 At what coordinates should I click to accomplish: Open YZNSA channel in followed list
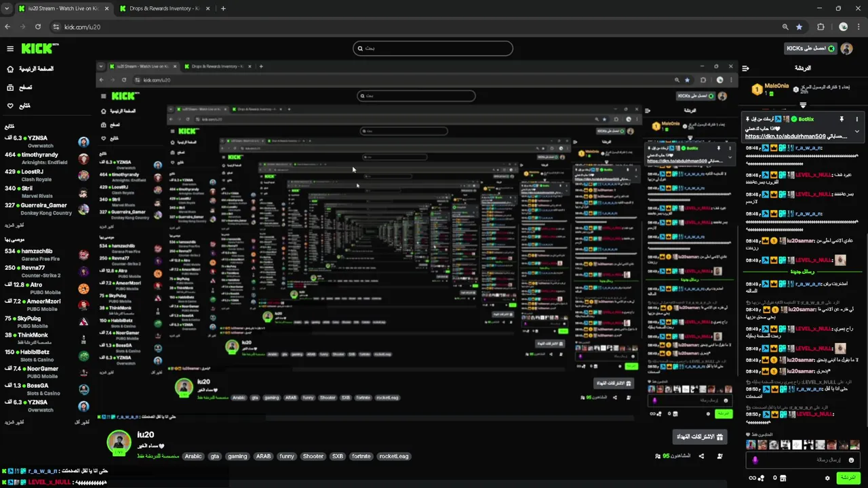click(x=46, y=142)
